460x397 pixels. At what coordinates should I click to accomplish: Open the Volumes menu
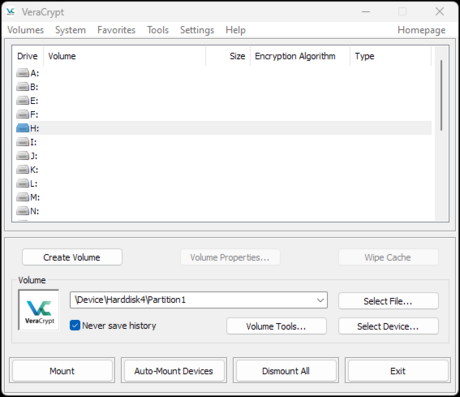tap(26, 30)
